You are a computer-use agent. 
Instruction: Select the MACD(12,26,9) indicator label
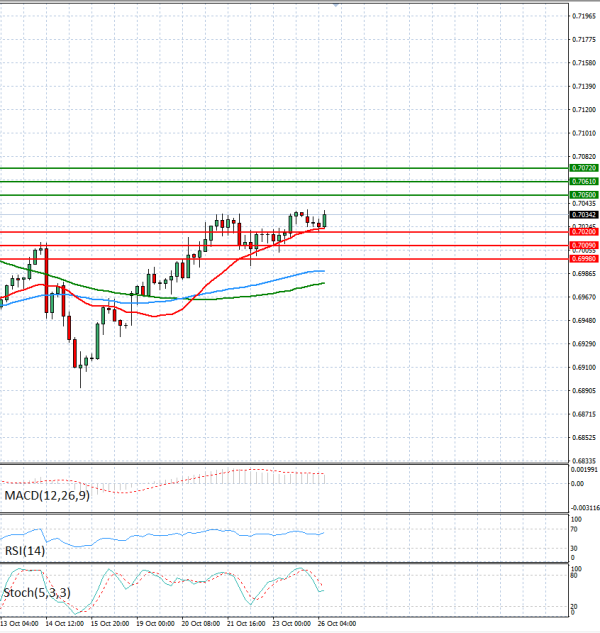47,495
